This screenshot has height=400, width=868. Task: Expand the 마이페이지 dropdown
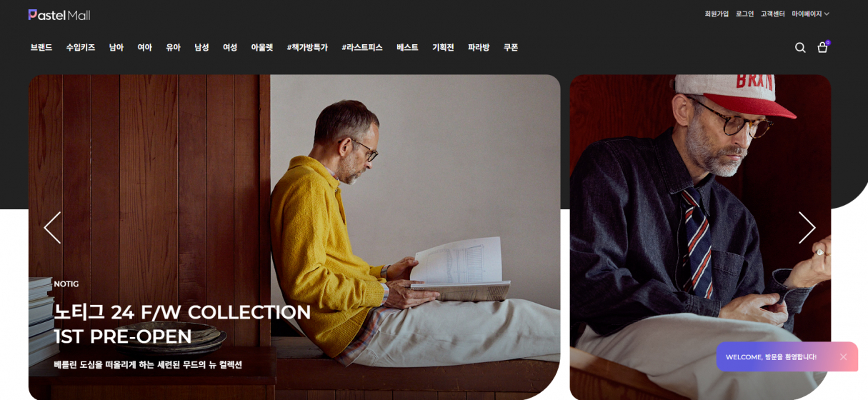click(x=810, y=14)
